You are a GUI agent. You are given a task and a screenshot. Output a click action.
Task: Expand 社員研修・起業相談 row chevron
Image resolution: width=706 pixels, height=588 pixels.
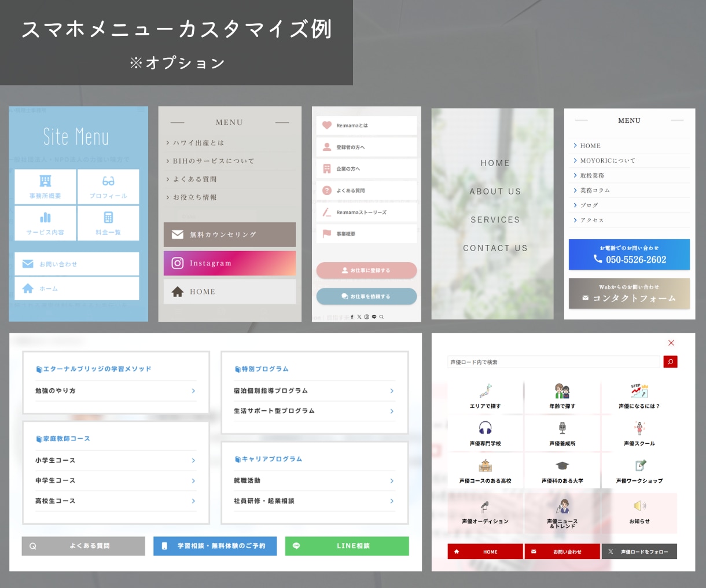(x=392, y=501)
